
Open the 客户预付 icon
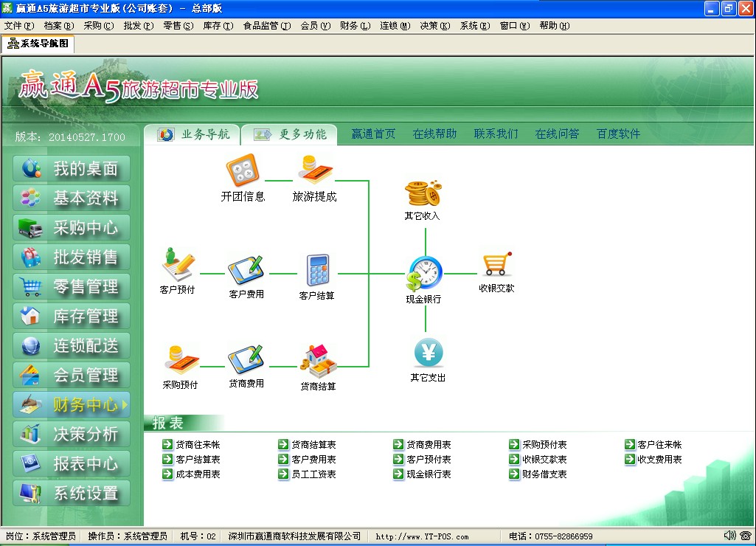pyautogui.click(x=178, y=265)
